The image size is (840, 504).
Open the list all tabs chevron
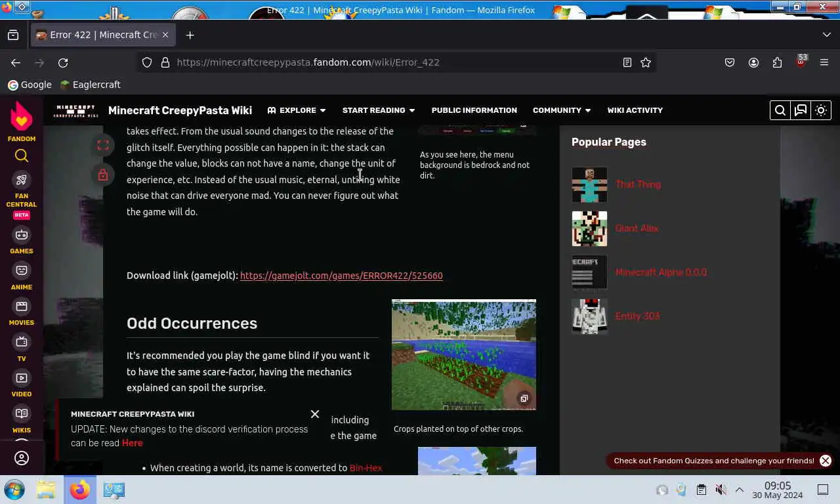coord(826,35)
